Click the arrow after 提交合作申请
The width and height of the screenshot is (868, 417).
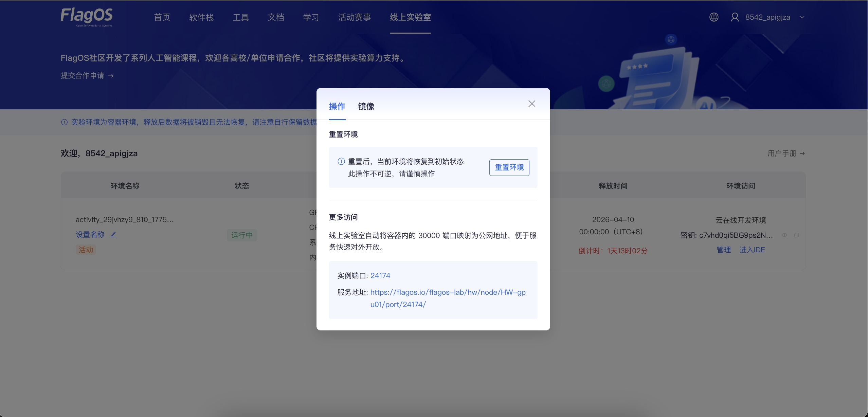point(111,76)
